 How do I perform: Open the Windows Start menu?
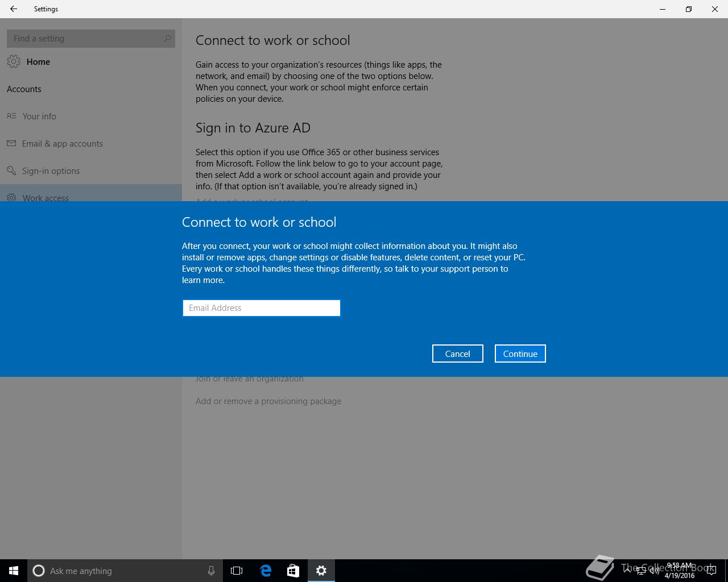point(14,571)
